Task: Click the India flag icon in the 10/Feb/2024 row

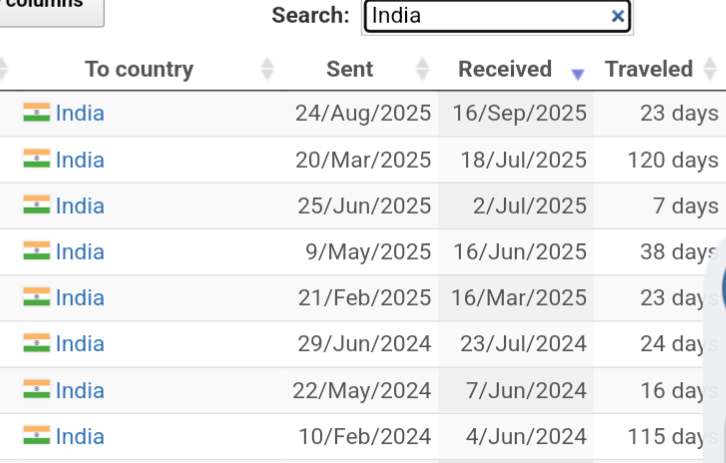Action: click(37, 436)
